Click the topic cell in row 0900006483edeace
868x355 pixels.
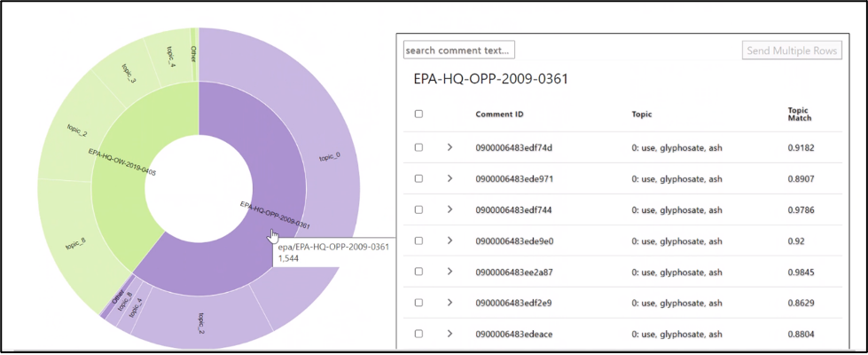click(x=677, y=334)
